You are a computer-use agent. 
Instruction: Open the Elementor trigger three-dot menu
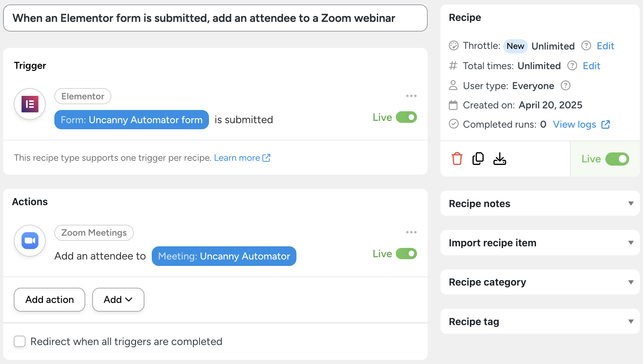(411, 96)
